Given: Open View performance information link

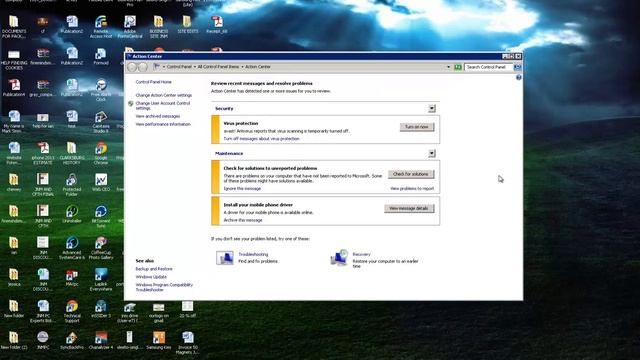Looking at the screenshot, I should point(163,124).
